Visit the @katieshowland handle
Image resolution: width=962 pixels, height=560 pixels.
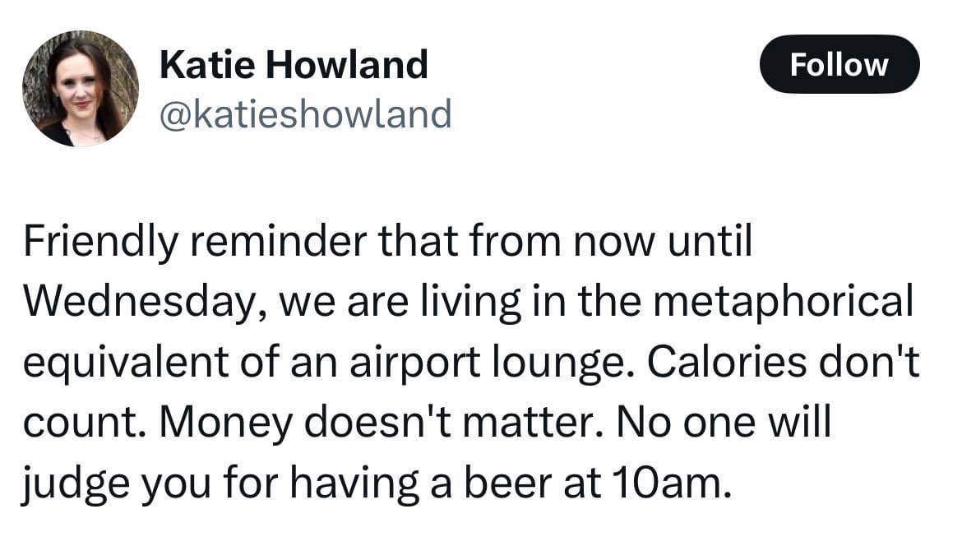pyautogui.click(x=306, y=114)
